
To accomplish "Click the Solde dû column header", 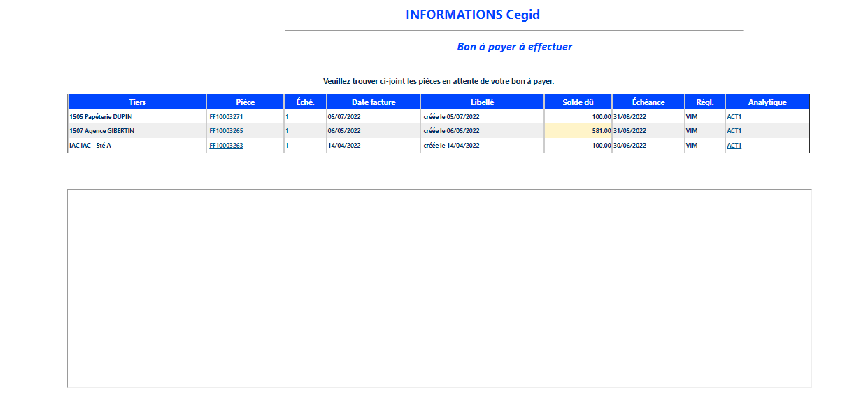I will (578, 102).
